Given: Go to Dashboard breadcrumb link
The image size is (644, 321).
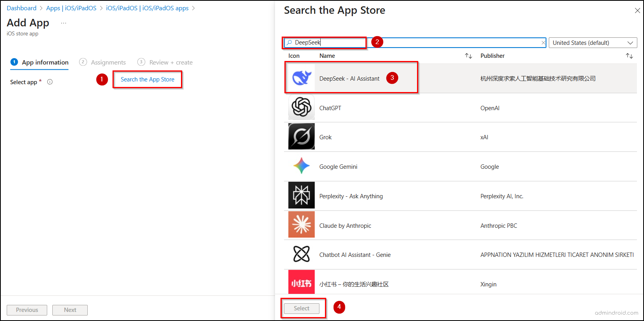Looking at the screenshot, I should click(x=22, y=8).
